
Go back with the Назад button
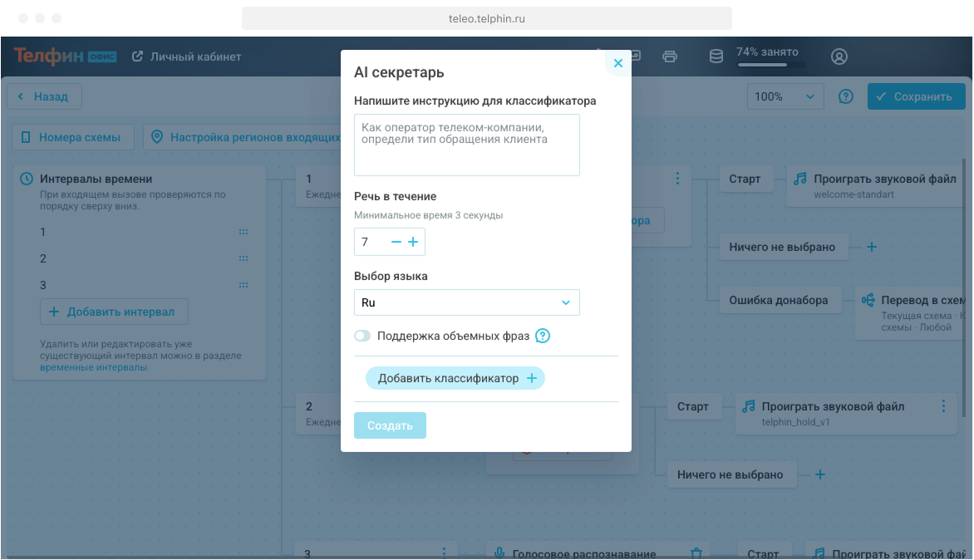click(x=43, y=96)
